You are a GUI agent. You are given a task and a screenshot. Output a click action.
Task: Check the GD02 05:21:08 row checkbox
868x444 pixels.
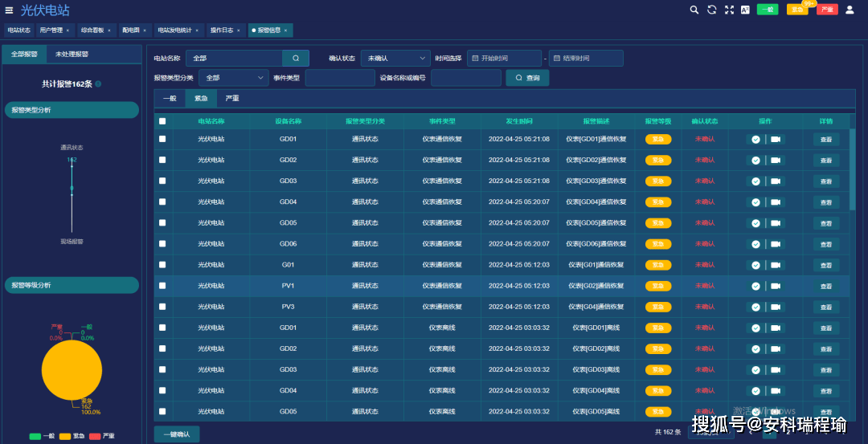click(x=162, y=160)
